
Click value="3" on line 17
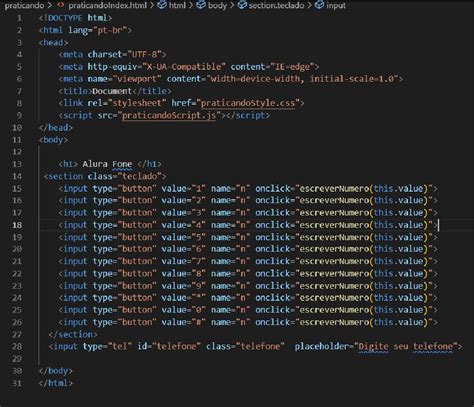[183, 213]
